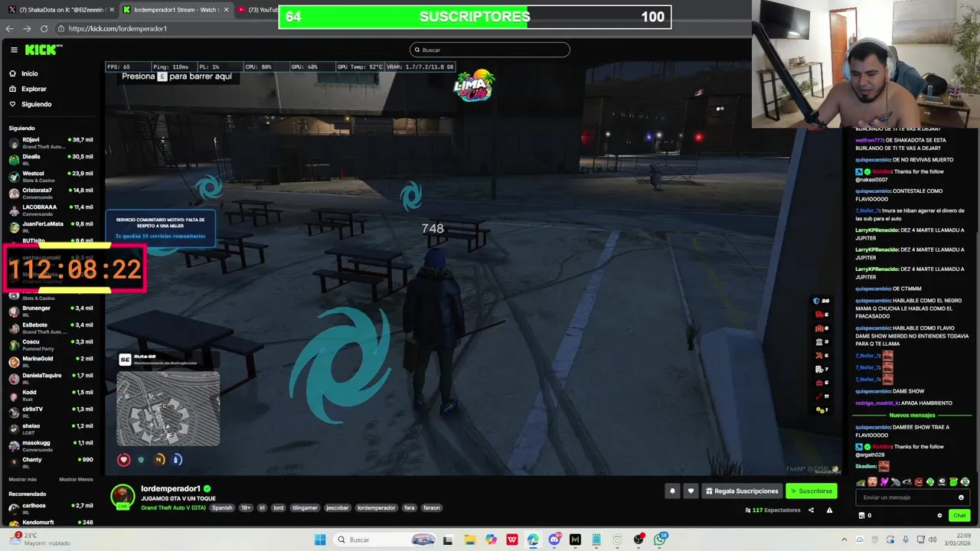Open Inicio in the Kick sidebar
The height and width of the screenshot is (551, 980).
coord(30,73)
